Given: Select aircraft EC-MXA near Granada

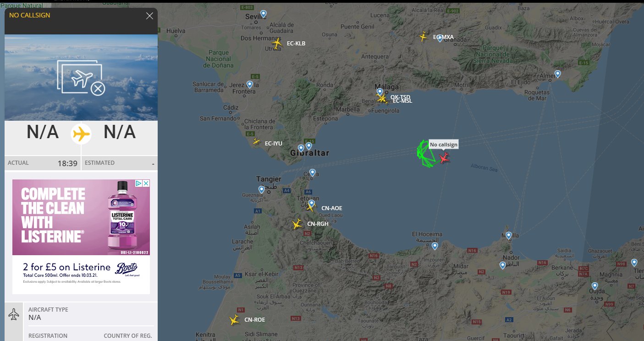Looking at the screenshot, I should point(424,37).
